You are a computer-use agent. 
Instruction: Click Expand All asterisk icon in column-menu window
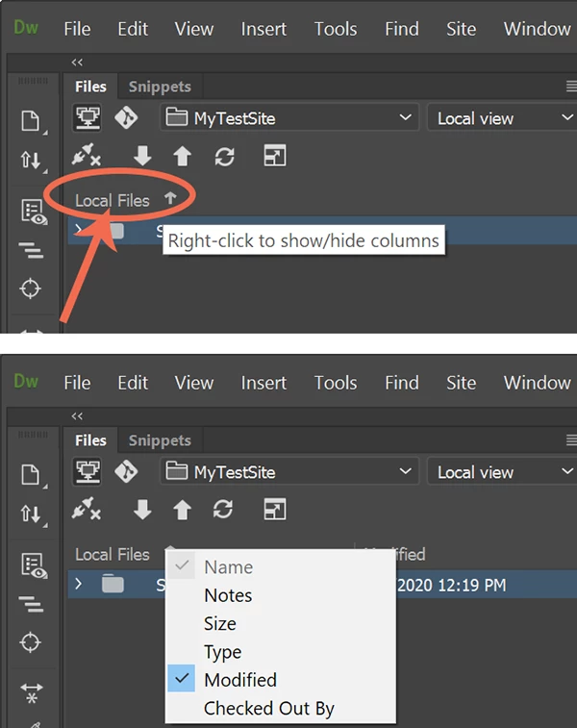[32, 691]
